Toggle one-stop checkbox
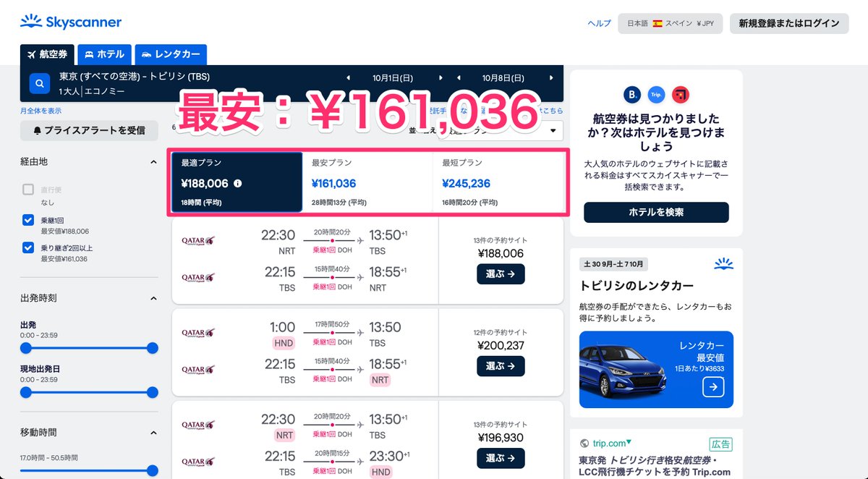The image size is (868, 479). point(28,220)
